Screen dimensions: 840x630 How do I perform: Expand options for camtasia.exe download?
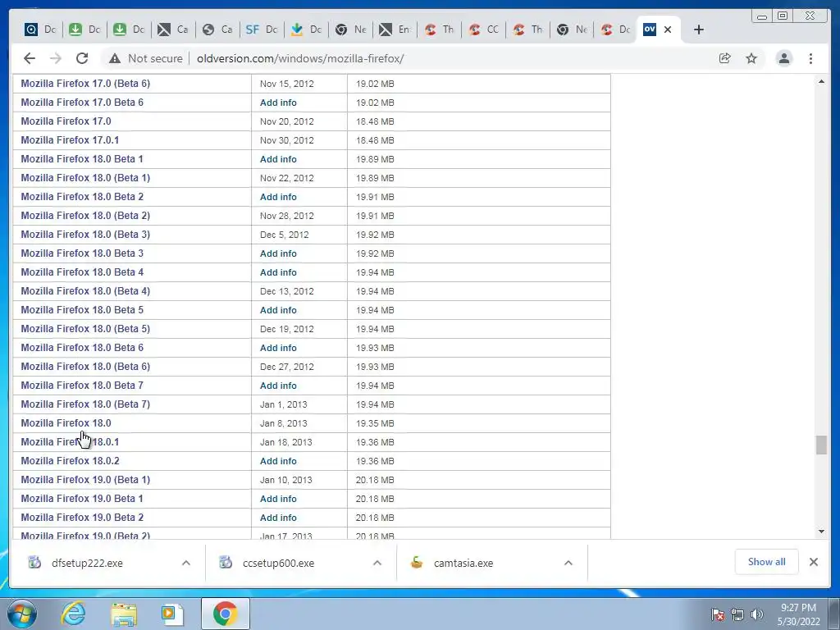[568, 563]
